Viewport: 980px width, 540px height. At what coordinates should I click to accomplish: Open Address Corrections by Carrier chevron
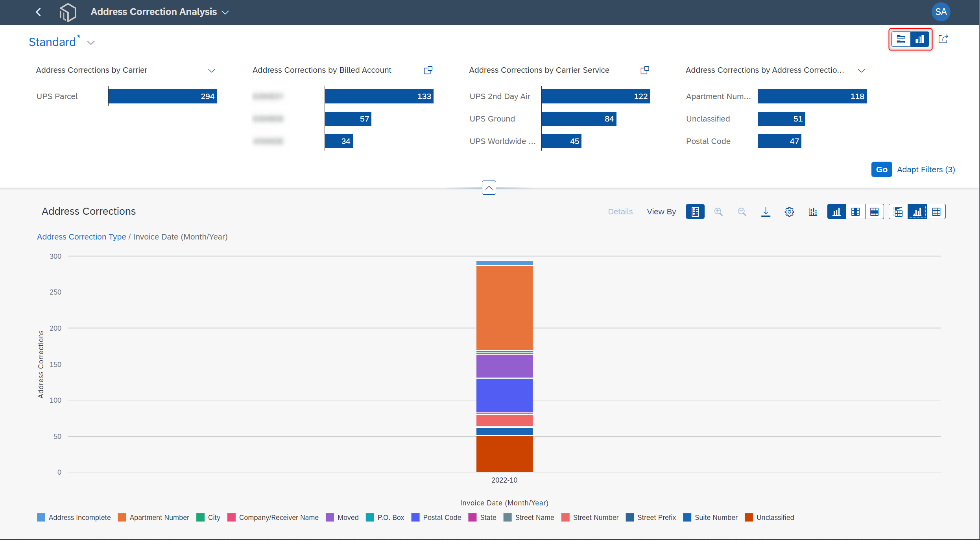coord(212,70)
